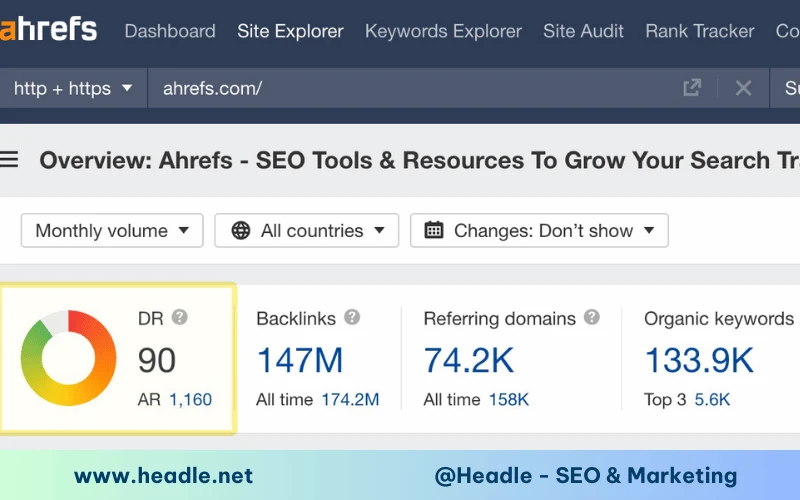Switch to Site Audit in the navigation

coord(583,31)
